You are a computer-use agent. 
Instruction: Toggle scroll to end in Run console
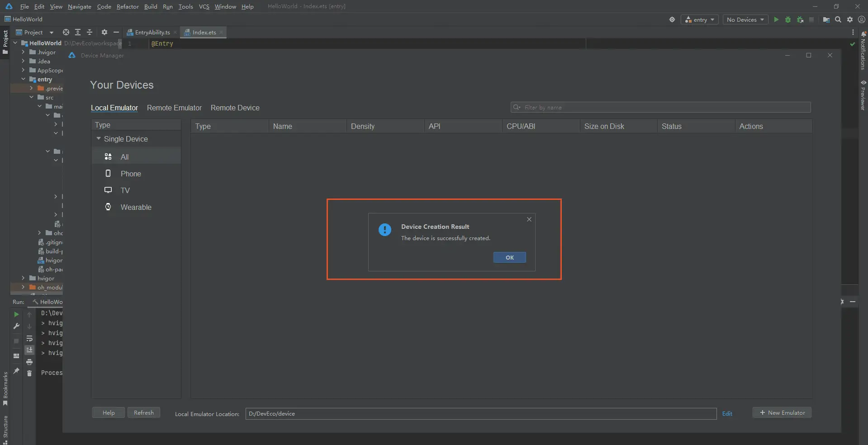[x=29, y=350]
